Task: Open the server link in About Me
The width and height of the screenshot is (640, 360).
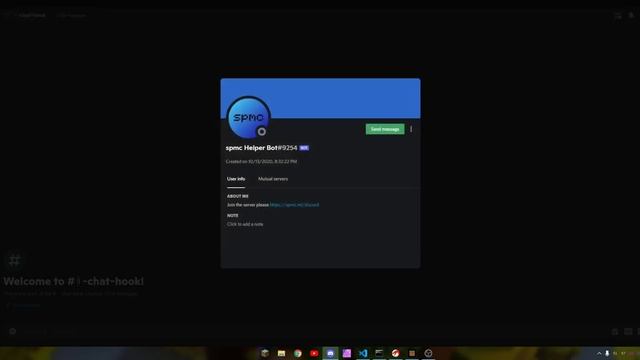Action: coord(294,205)
